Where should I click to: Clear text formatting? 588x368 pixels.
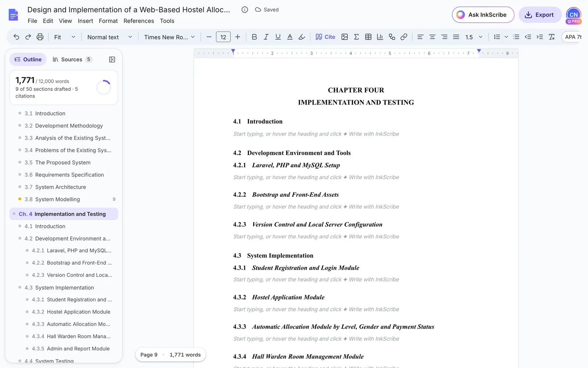click(552, 37)
